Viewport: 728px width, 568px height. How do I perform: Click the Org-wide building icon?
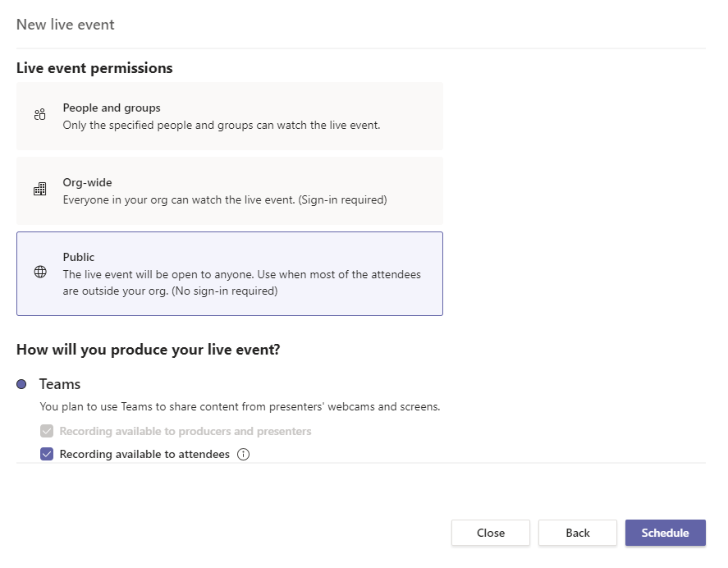tap(40, 189)
